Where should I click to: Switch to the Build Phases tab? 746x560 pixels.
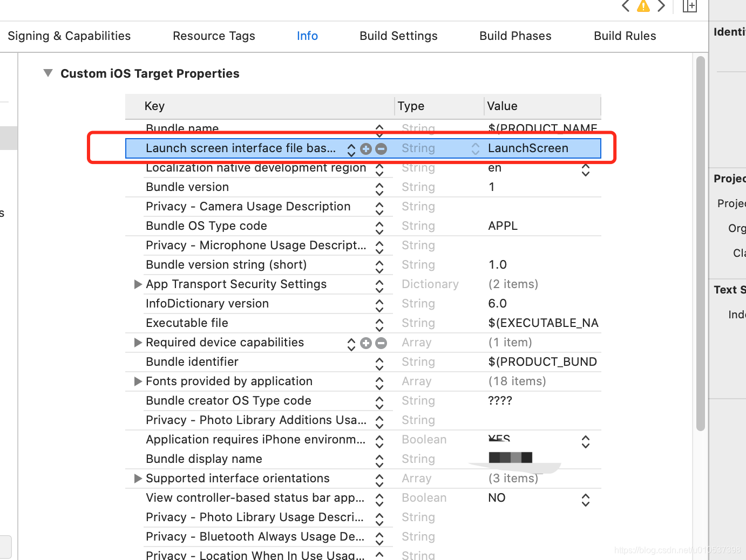(515, 36)
